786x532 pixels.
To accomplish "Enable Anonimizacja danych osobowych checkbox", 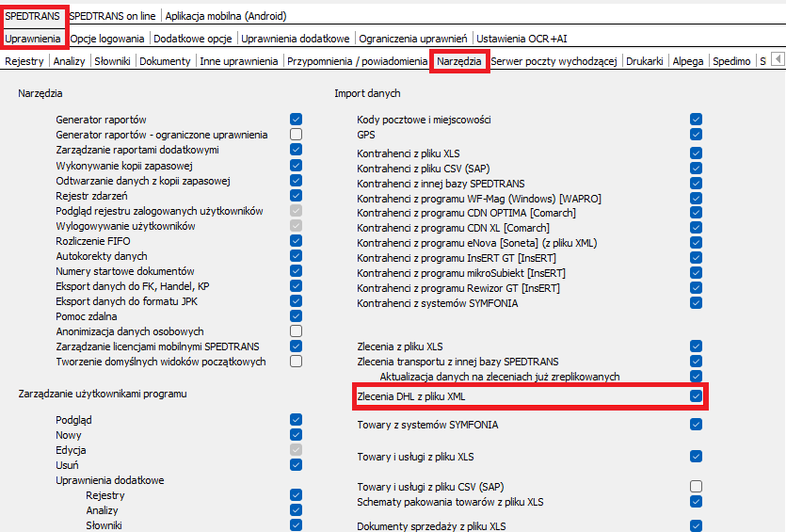I will (x=296, y=331).
